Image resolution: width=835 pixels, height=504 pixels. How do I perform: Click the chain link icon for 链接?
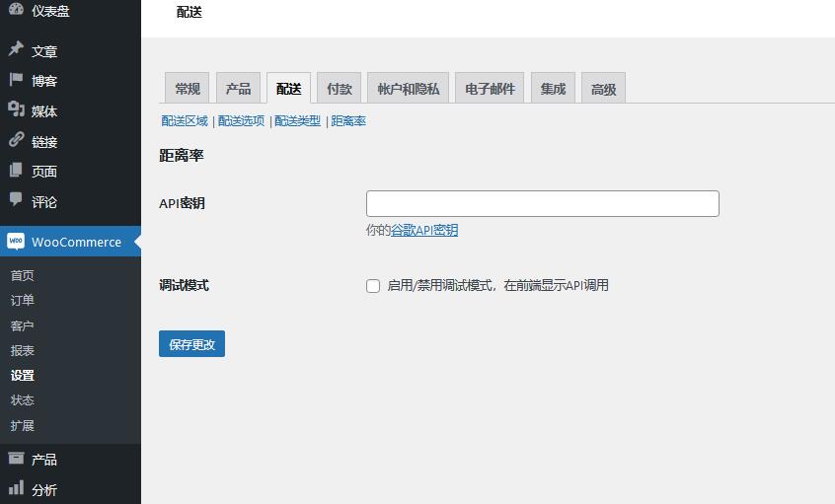[x=16, y=140]
